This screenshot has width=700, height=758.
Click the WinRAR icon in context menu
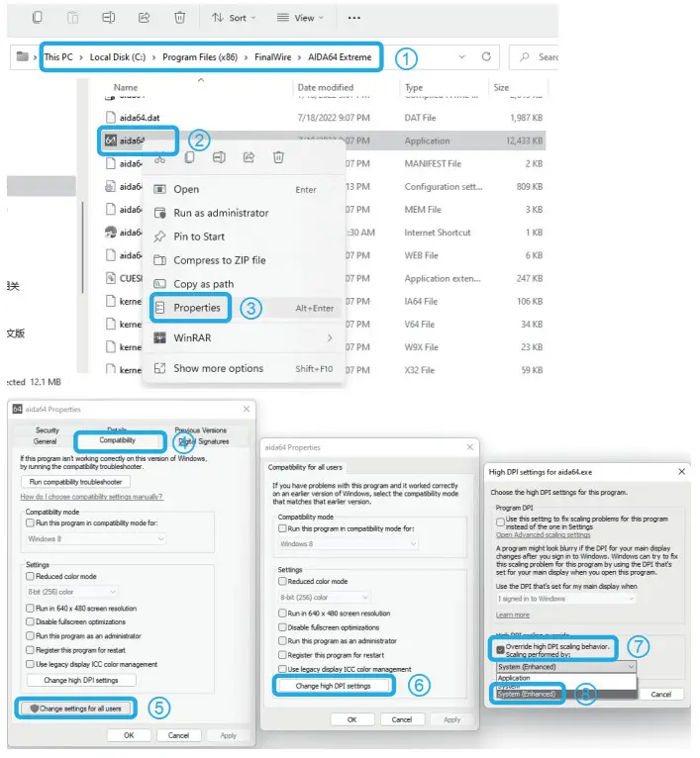(x=159, y=337)
